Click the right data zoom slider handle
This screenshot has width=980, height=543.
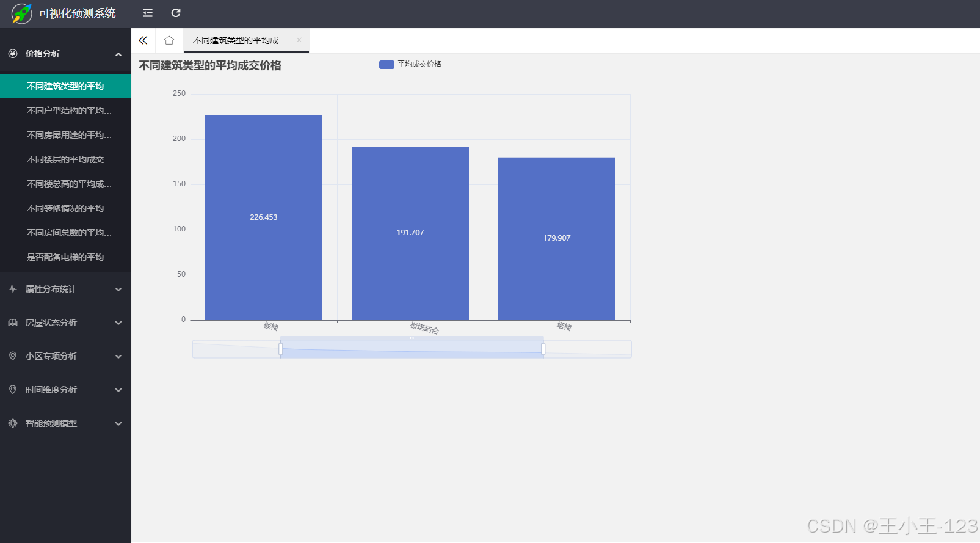tap(543, 349)
